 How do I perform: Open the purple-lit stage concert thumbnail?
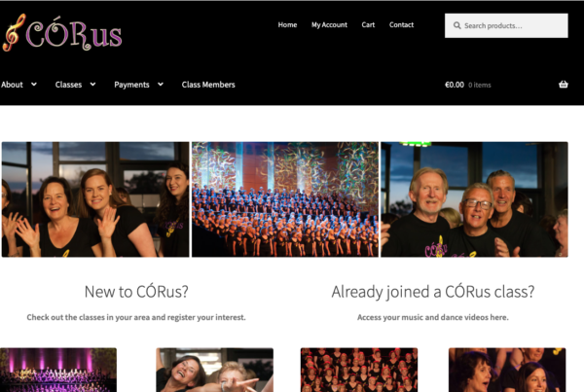click(58, 370)
